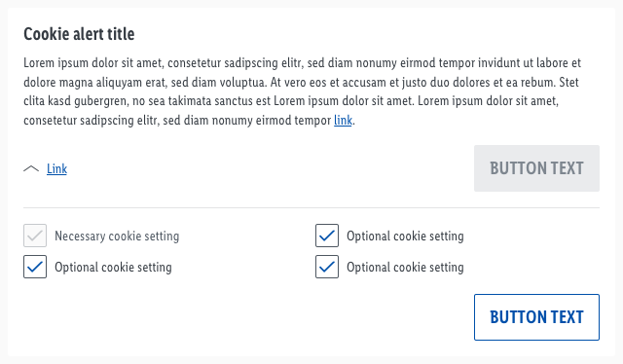Collapse settings using the upward chevron icon
The image size is (623, 364).
31,169
